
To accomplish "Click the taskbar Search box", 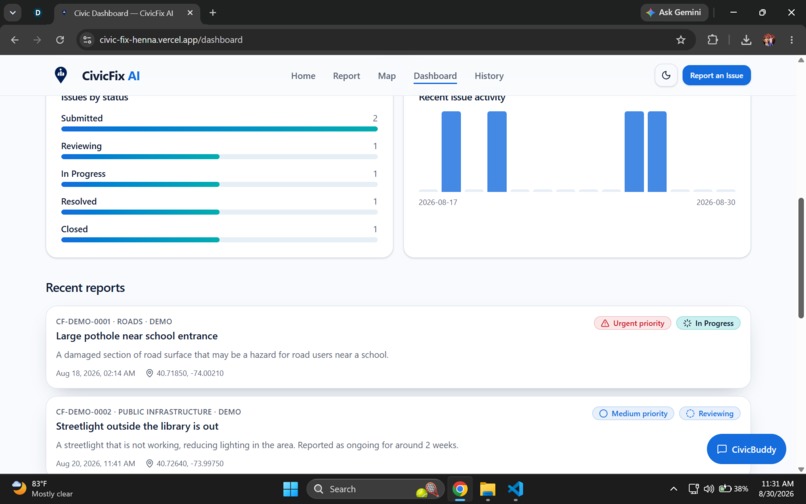I will [375, 489].
